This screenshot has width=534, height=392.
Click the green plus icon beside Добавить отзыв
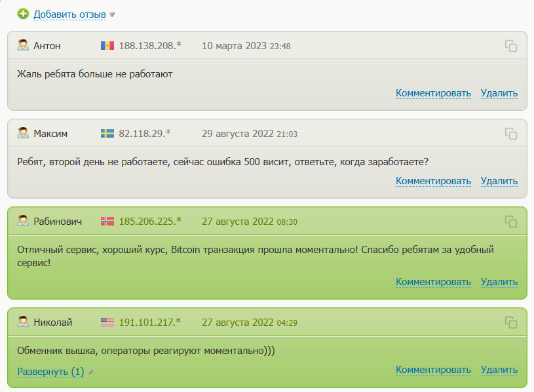coord(23,14)
